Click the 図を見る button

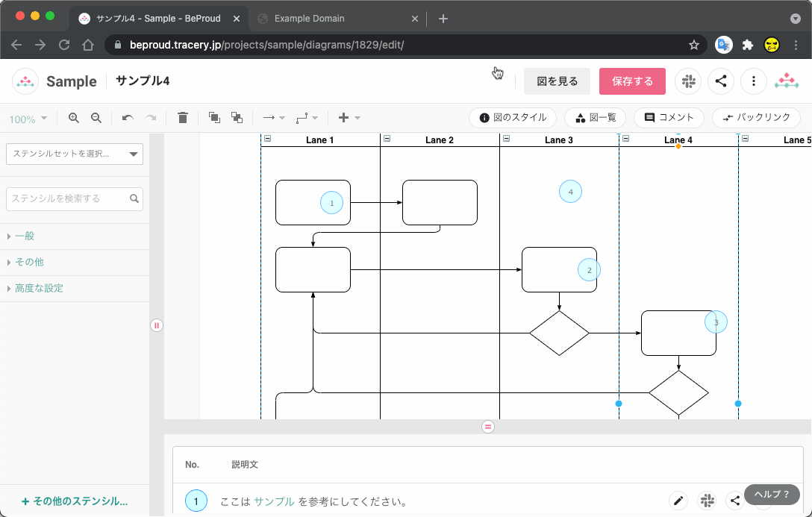tap(557, 81)
